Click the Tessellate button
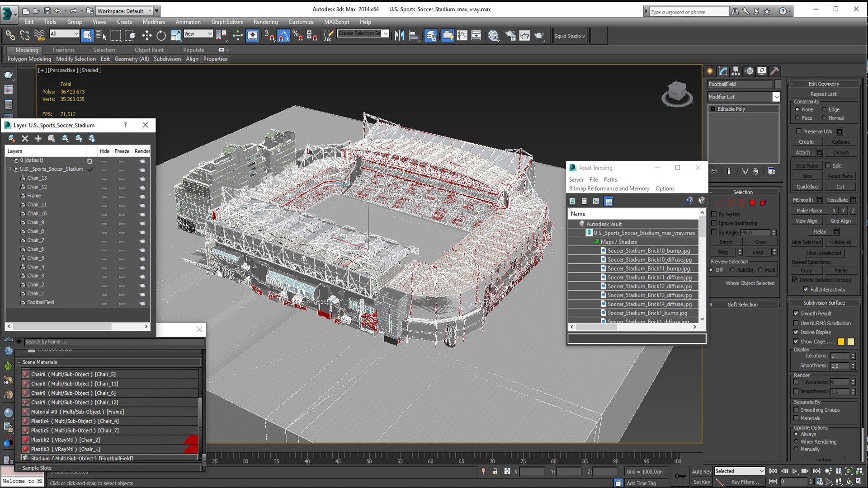The image size is (868, 488). tap(837, 200)
